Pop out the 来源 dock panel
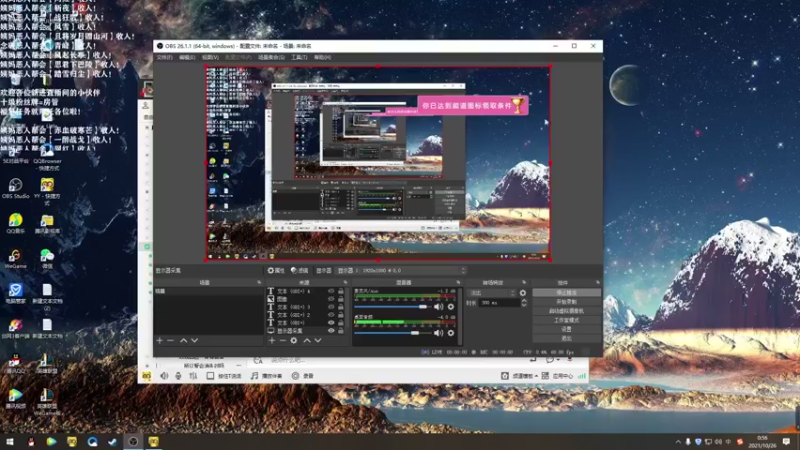Image resolution: width=800 pixels, height=450 pixels. [x=345, y=282]
